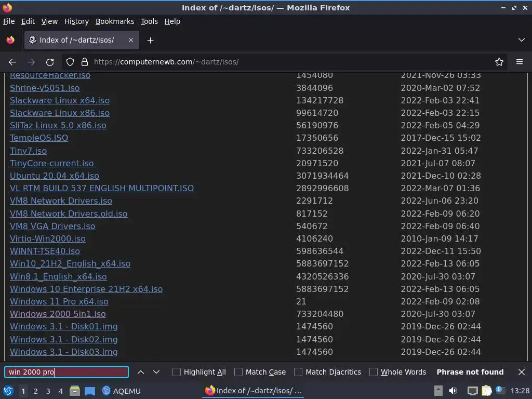Close the find bar
532x399 pixels.
pos(522,372)
